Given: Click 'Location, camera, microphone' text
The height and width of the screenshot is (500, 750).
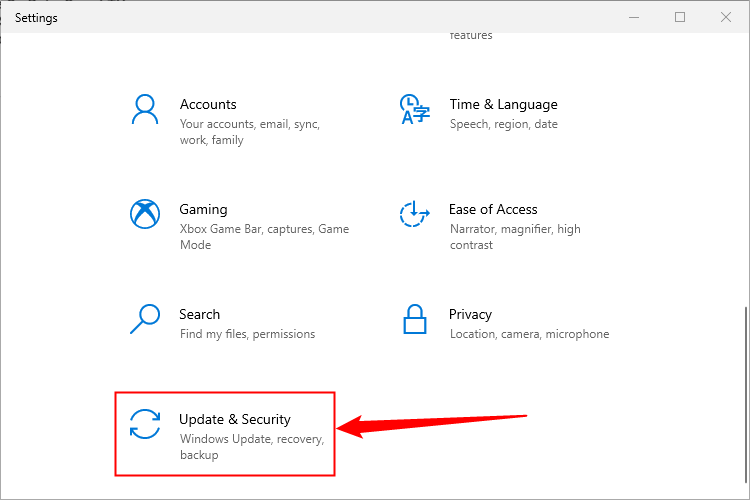Looking at the screenshot, I should [x=529, y=334].
